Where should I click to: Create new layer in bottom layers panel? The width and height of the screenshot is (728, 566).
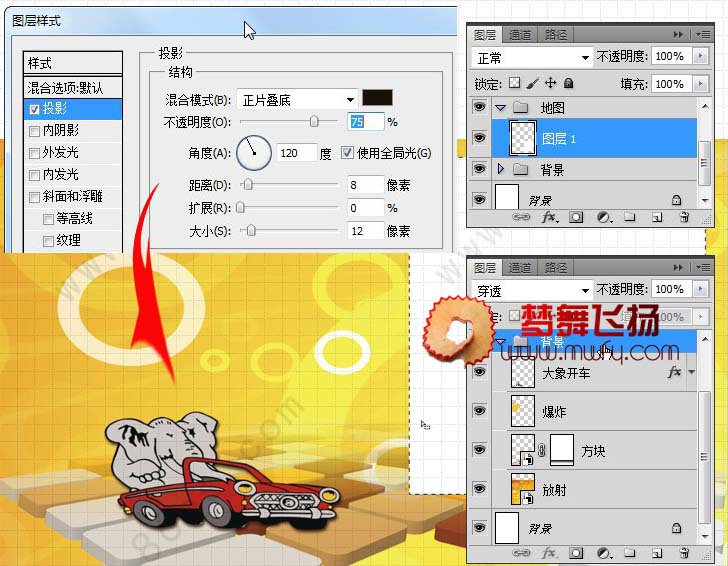pos(657,553)
